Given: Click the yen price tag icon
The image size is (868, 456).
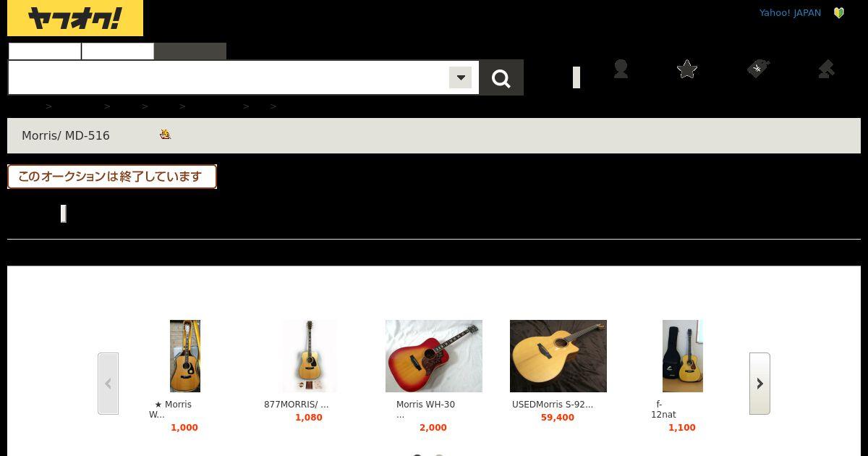Looking at the screenshot, I should [757, 69].
